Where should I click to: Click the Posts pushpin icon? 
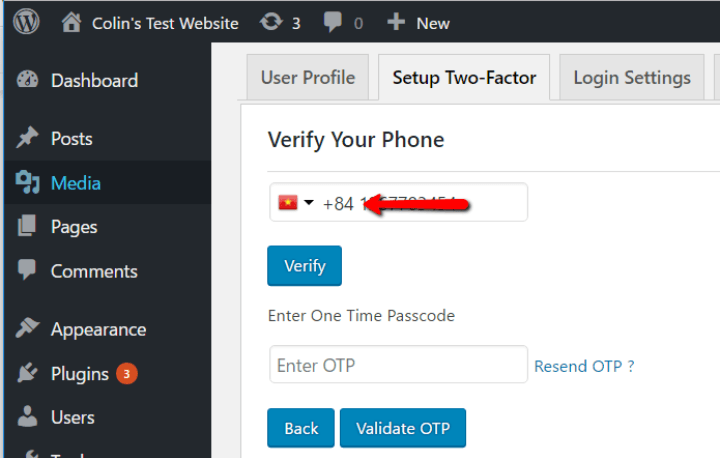[x=28, y=137]
